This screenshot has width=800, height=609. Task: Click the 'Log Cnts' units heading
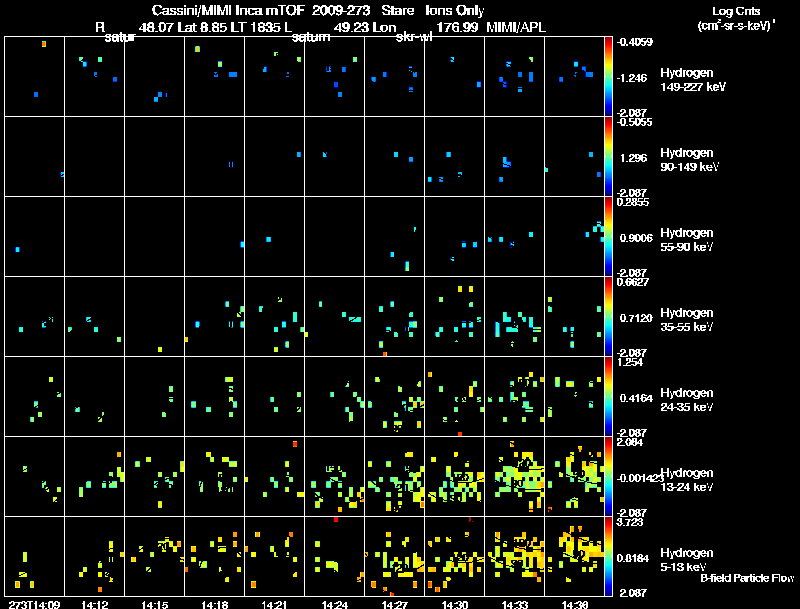coord(736,11)
